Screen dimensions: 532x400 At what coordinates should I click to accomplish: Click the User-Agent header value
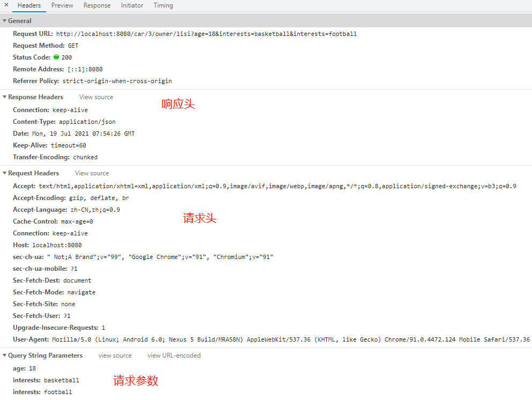[x=290, y=339]
